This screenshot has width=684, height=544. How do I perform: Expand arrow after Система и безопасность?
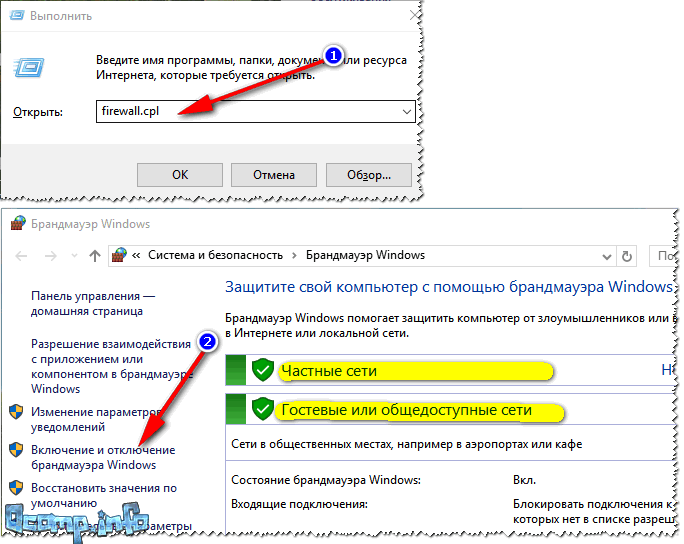(x=294, y=255)
